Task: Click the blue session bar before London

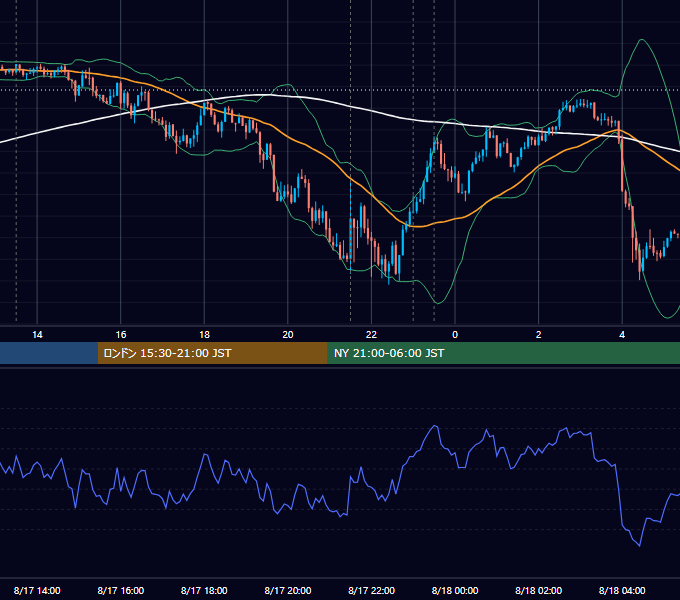Action: (49, 353)
